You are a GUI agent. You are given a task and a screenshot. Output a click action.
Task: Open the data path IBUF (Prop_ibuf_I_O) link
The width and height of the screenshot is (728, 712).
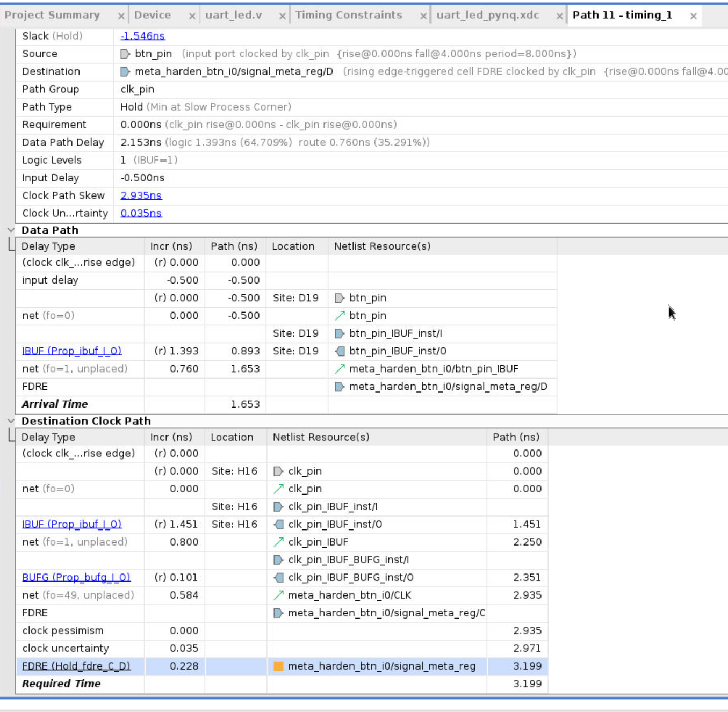pyautogui.click(x=72, y=351)
